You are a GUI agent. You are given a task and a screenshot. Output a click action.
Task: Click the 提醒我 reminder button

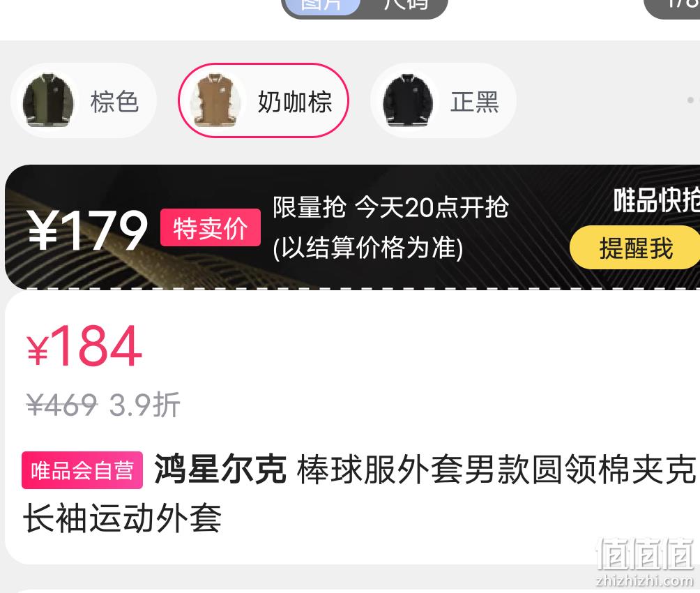click(x=635, y=248)
